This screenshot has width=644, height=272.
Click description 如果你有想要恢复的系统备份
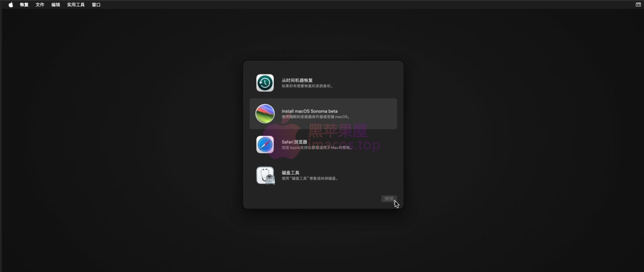pyautogui.click(x=307, y=86)
